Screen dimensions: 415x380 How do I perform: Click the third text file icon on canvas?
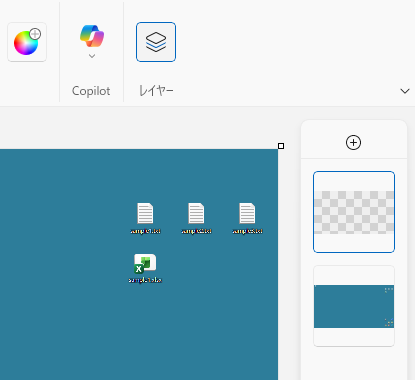[x=247, y=213]
